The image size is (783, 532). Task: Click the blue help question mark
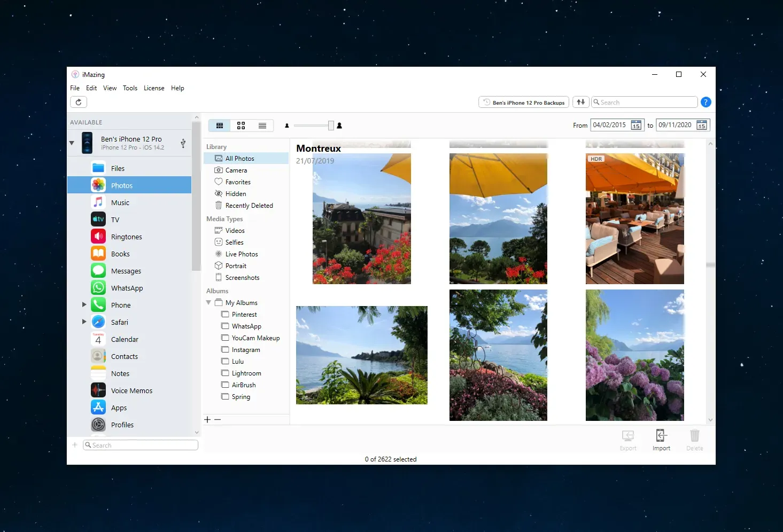pyautogui.click(x=706, y=101)
